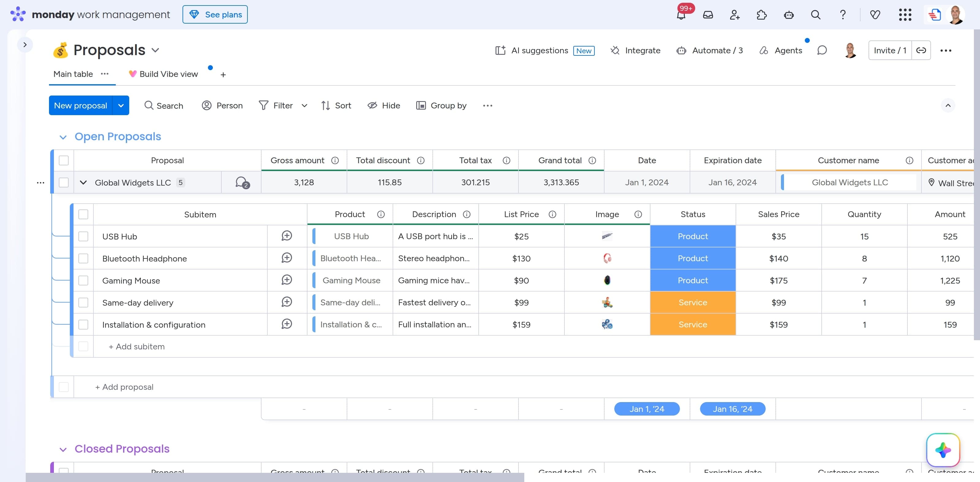
Task: Open the search magnifier in top bar
Action: click(816, 15)
